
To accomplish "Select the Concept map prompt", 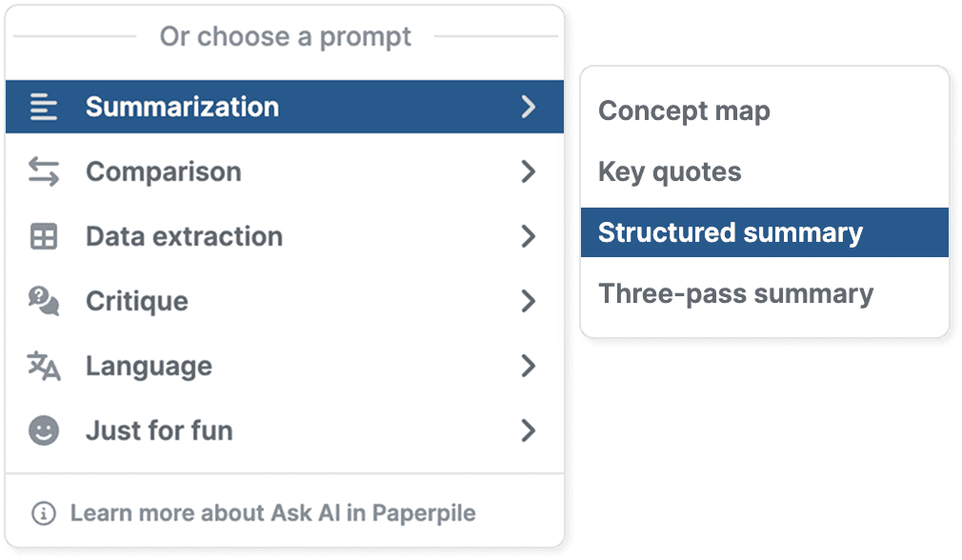I will (684, 111).
